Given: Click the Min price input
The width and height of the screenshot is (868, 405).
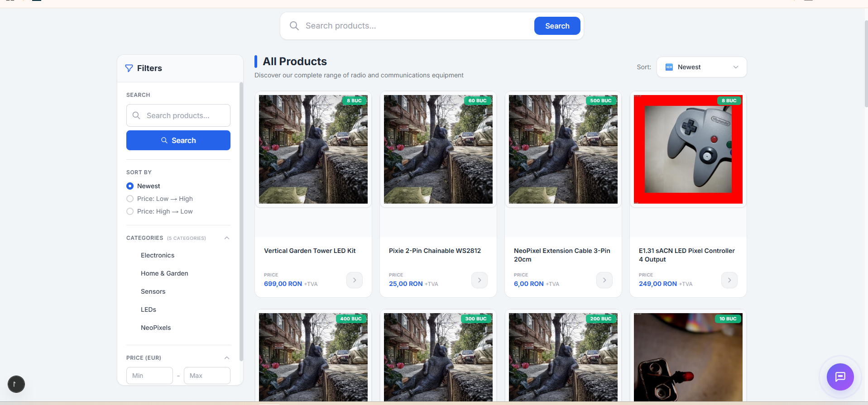Looking at the screenshot, I should click(x=149, y=376).
